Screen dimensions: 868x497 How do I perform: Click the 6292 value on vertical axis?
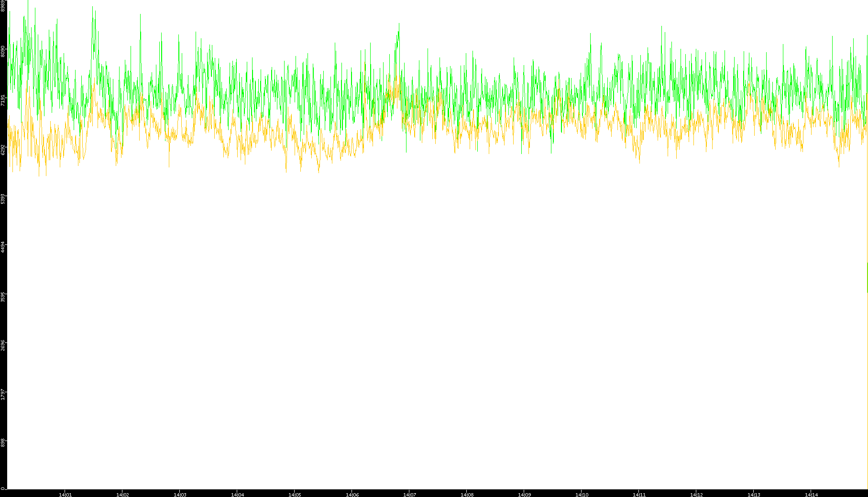(3, 149)
